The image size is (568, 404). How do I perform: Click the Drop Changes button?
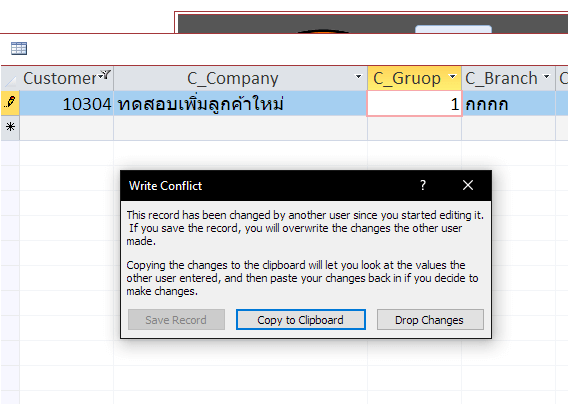click(430, 320)
